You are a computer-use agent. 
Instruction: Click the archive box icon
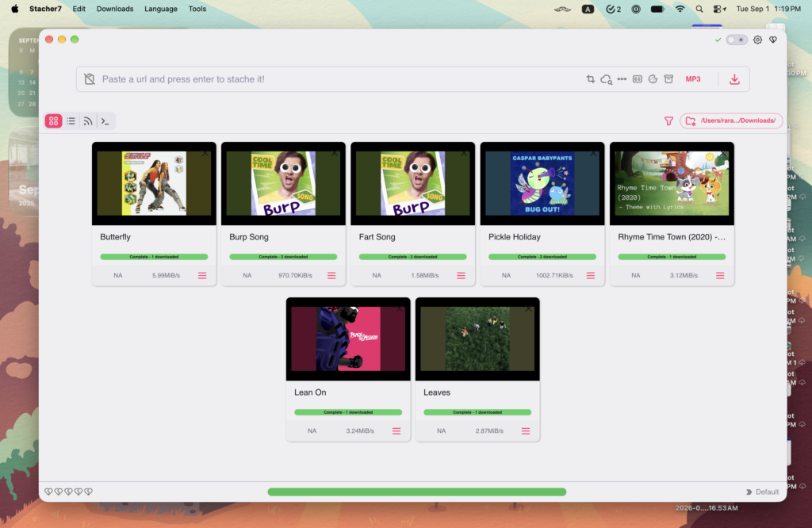coord(668,79)
